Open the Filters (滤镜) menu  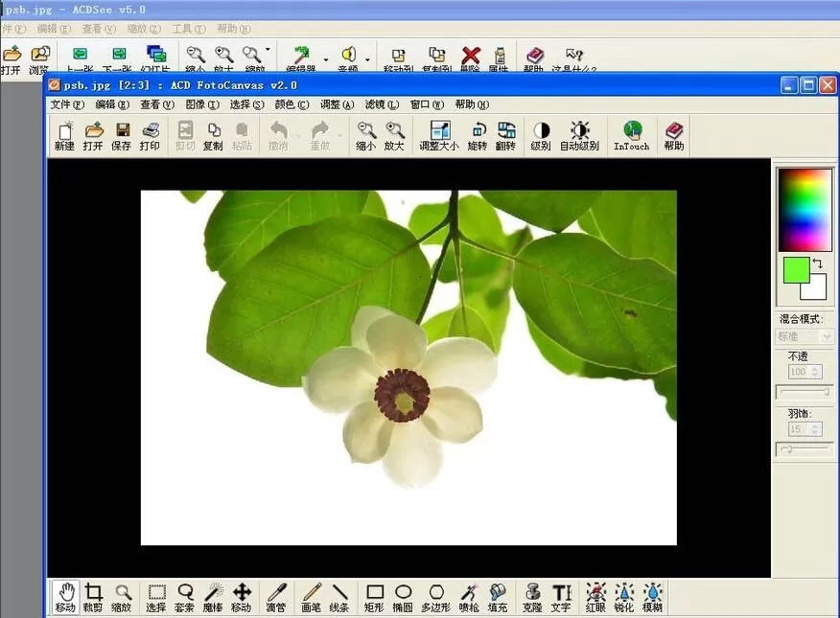tap(382, 104)
